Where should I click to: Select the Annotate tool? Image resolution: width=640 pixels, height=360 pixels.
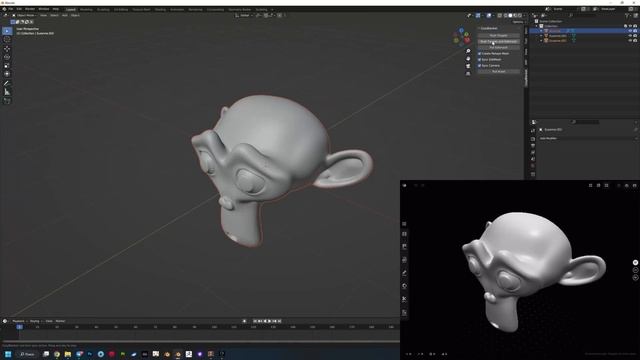point(7,83)
